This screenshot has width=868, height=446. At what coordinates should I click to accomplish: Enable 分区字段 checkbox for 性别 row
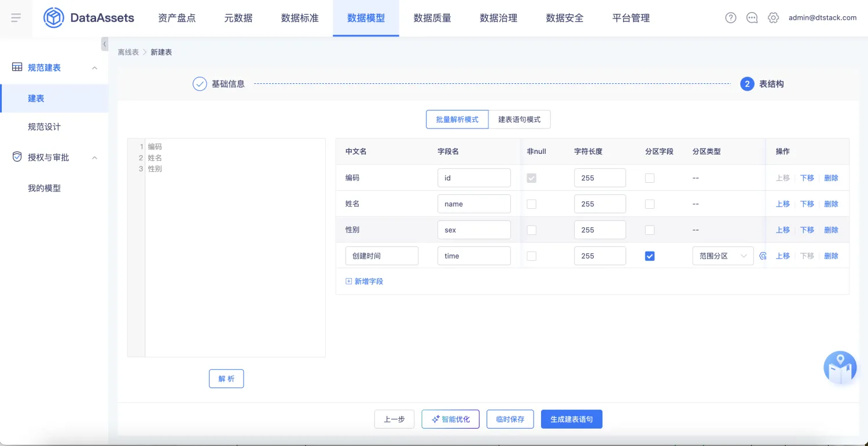pos(650,230)
